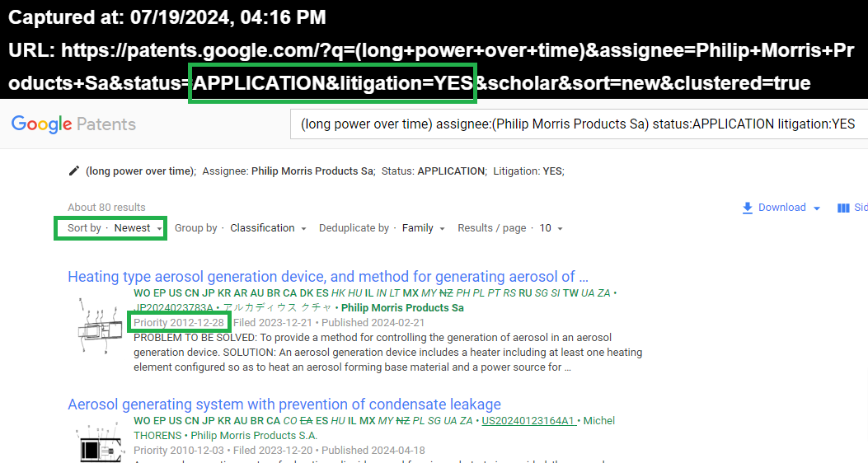
Task: Expand the Download options arrow
Action: 817,208
